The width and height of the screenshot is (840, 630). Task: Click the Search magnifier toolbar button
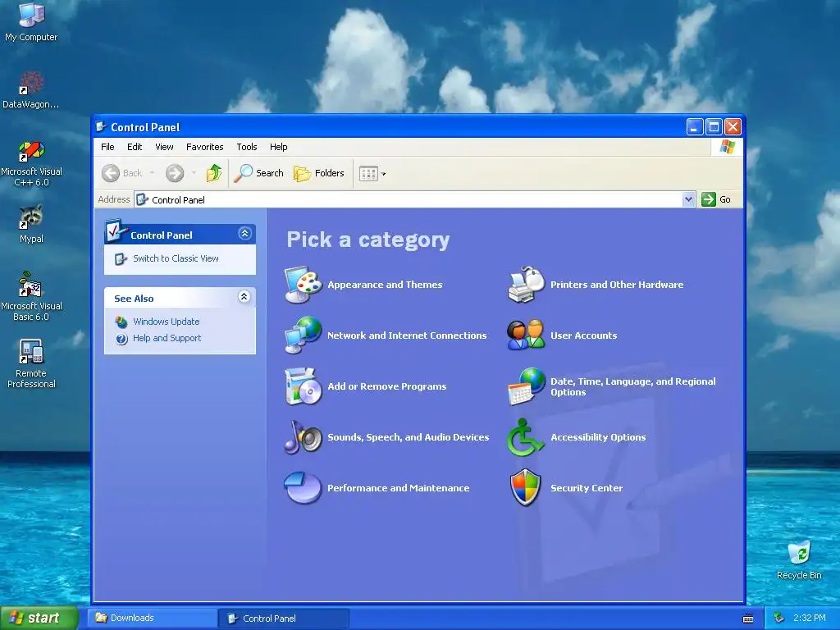pyautogui.click(x=258, y=173)
